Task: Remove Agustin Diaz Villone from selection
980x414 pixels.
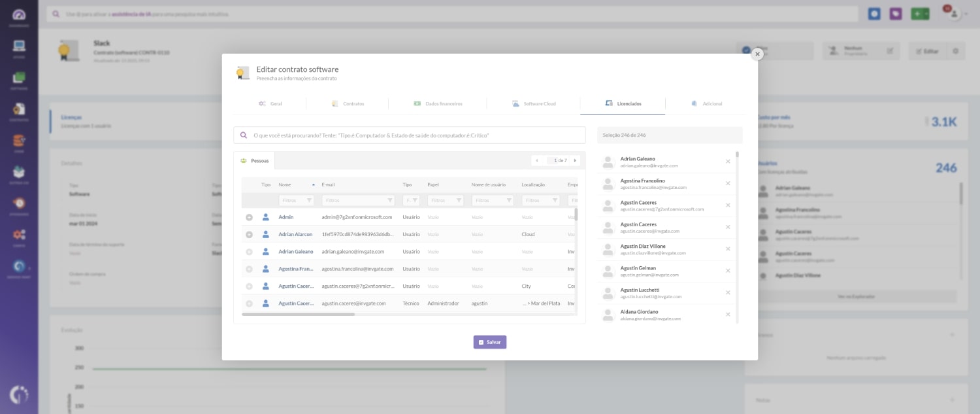Action: point(728,249)
